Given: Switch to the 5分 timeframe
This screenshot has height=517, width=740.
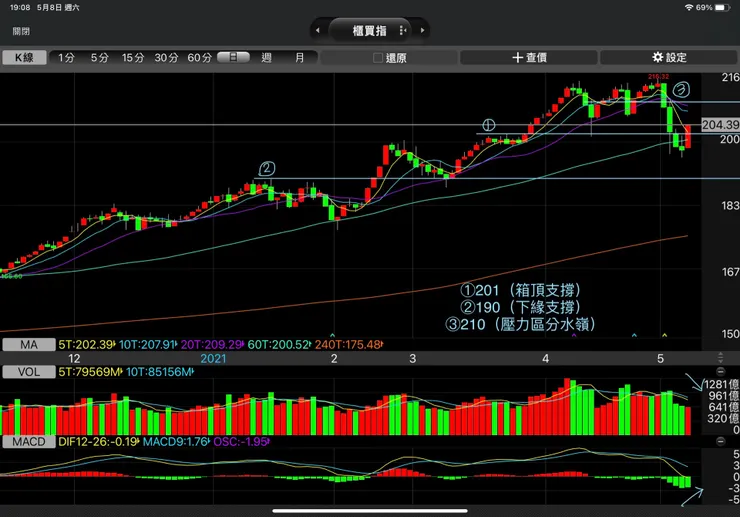Looking at the screenshot, I should pos(100,58).
